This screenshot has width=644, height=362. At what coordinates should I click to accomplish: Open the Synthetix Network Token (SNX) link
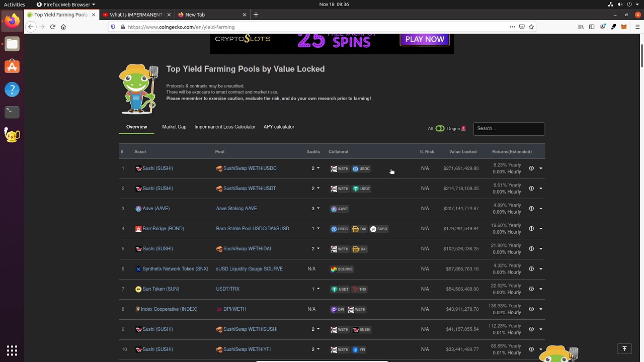[x=175, y=269]
